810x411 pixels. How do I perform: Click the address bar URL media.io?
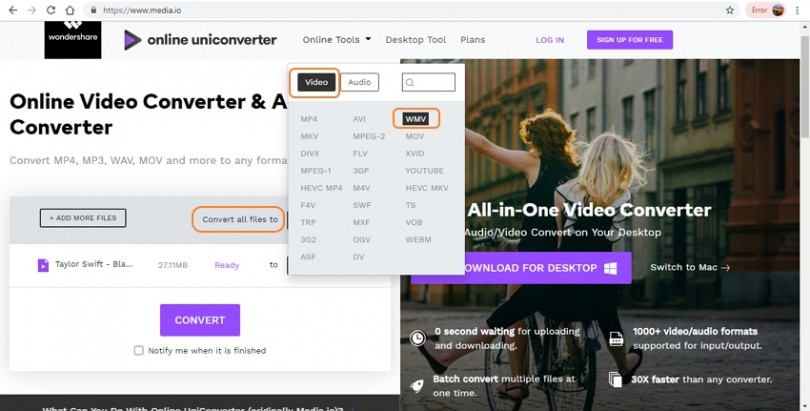142,10
